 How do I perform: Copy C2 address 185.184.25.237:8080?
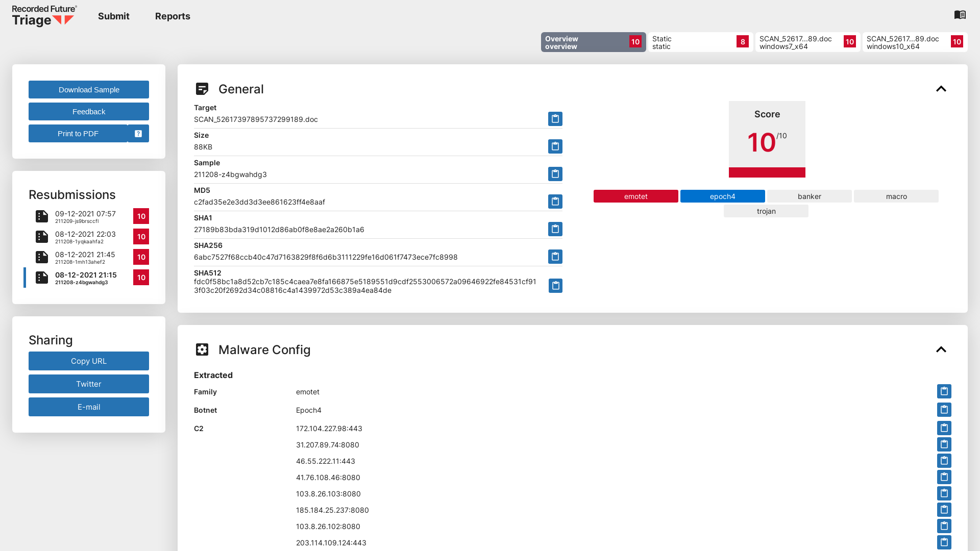(x=944, y=510)
